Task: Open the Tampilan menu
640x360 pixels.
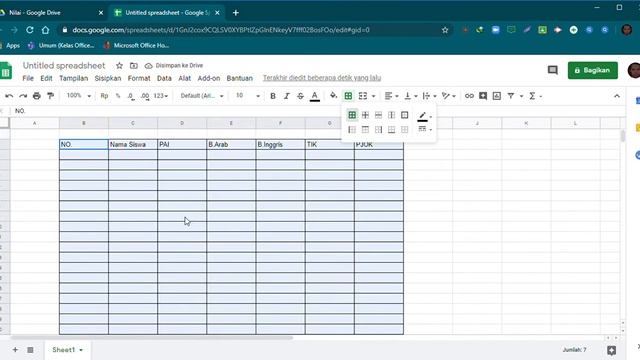Action: tap(73, 78)
